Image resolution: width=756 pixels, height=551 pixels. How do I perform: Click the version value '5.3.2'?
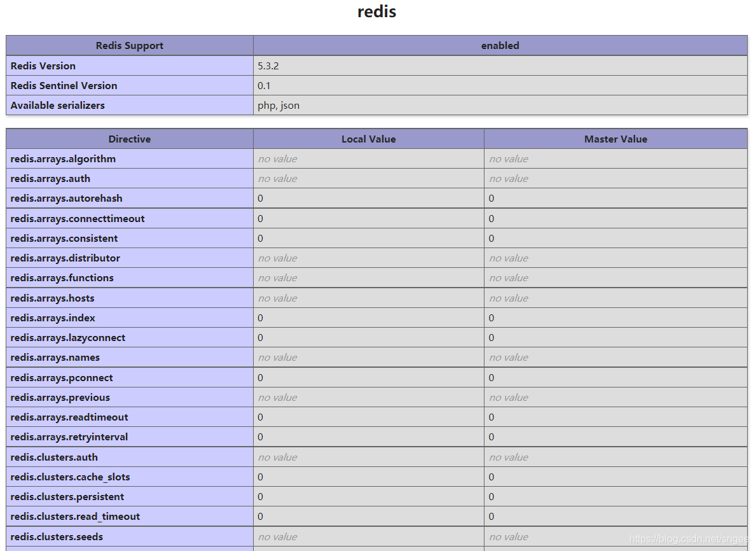[x=268, y=66]
